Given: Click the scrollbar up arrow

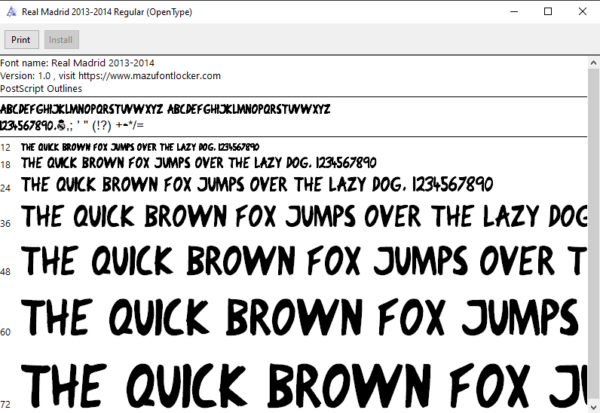Looking at the screenshot, I should 593,62.
